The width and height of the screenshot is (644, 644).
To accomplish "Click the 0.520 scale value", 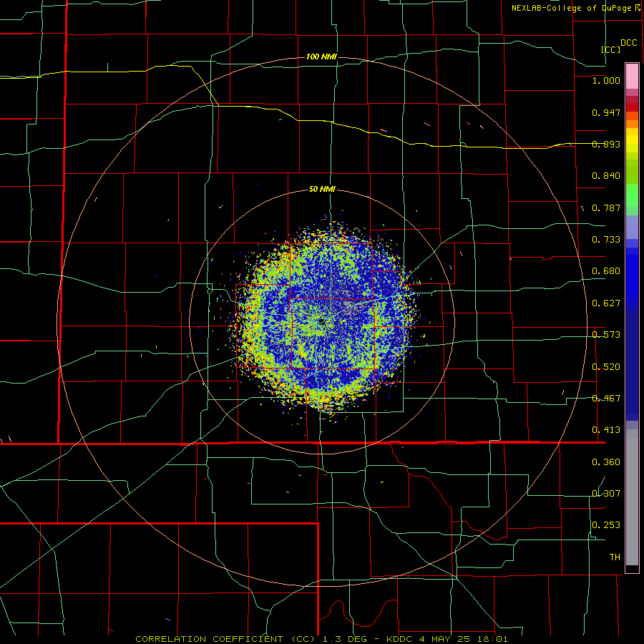I will 606,367.
